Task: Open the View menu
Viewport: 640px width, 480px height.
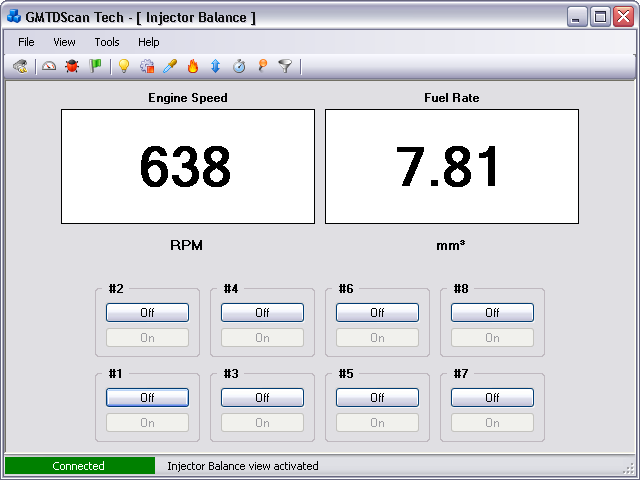Action: pos(64,42)
